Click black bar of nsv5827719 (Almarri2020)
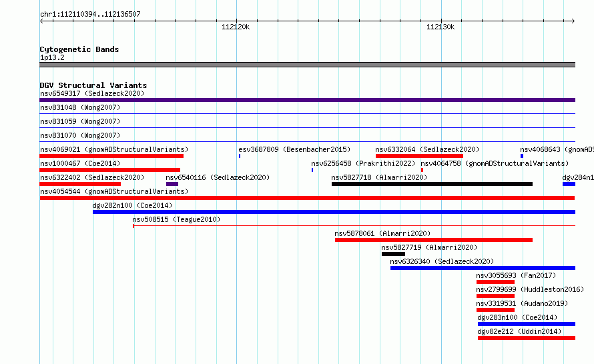 [393, 254]
